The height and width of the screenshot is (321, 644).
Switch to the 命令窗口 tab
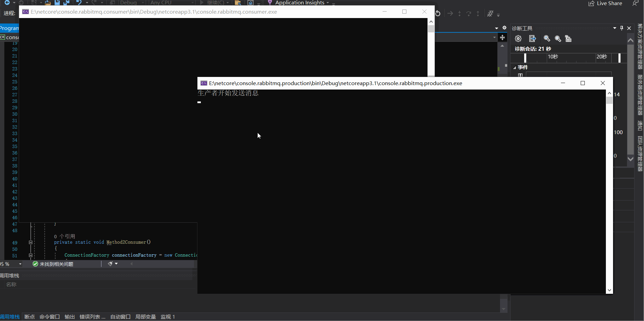pyautogui.click(x=50, y=317)
